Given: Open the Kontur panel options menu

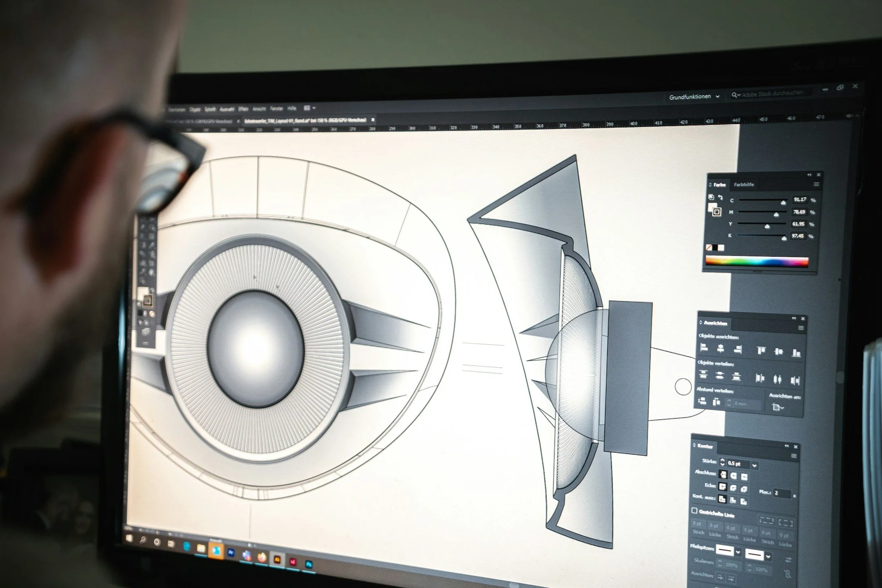Looking at the screenshot, I should (x=794, y=456).
